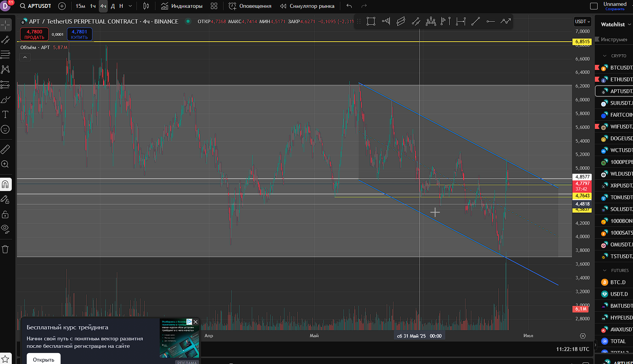
Task: Select the crosshair cursor tool
Action: click(6, 25)
